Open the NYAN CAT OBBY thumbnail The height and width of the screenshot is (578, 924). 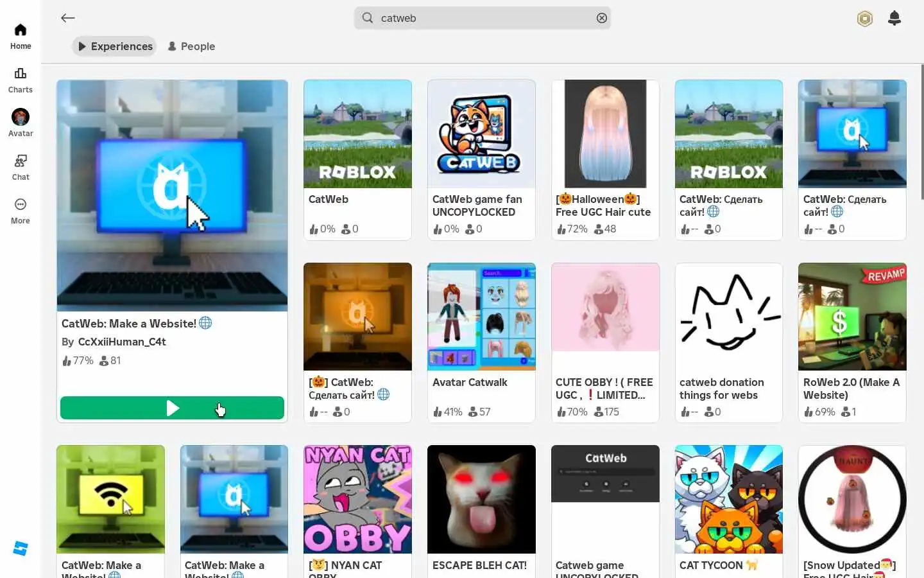click(357, 499)
